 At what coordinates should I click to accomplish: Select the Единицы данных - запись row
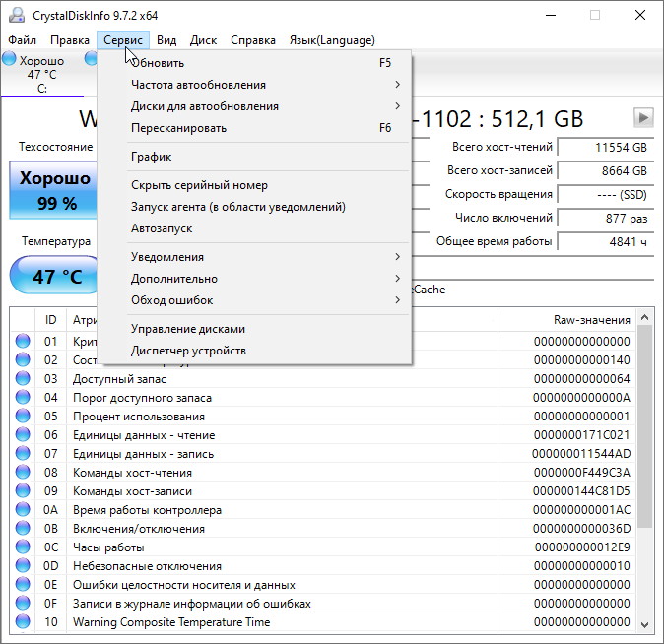(x=323, y=454)
